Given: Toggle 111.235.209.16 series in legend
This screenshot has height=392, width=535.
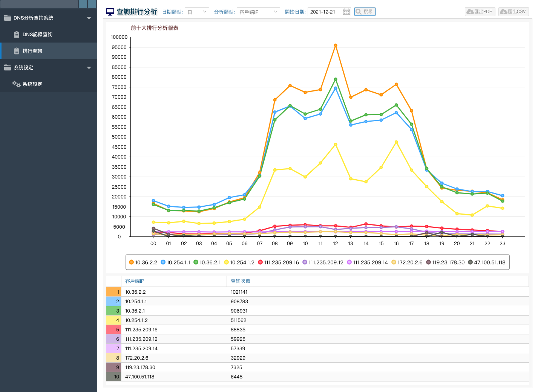Looking at the screenshot, I should click(x=278, y=262).
